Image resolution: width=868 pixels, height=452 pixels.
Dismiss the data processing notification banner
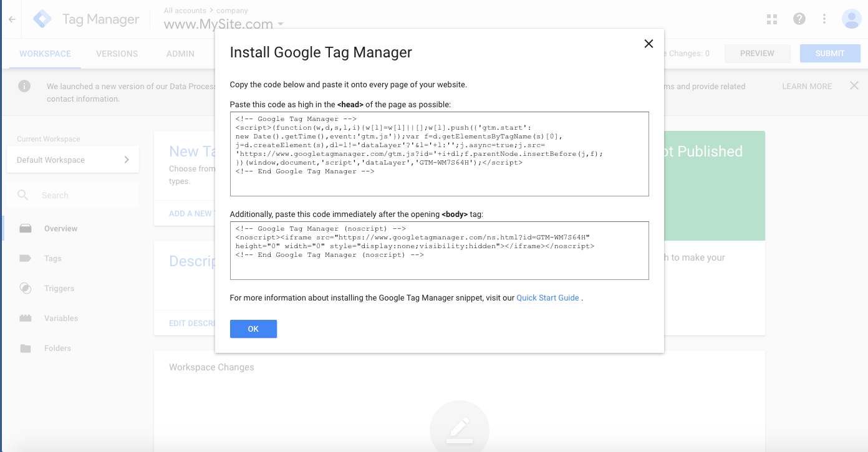click(854, 86)
